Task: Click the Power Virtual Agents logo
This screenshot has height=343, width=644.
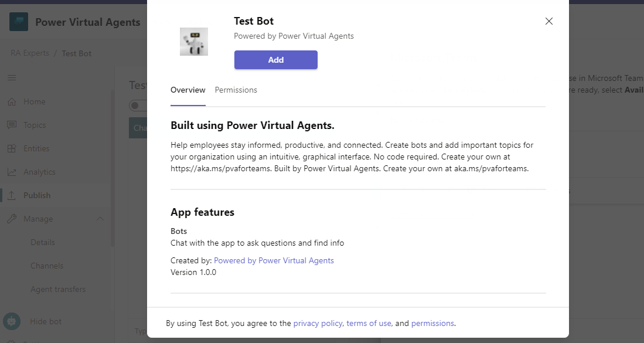Action: (18, 21)
